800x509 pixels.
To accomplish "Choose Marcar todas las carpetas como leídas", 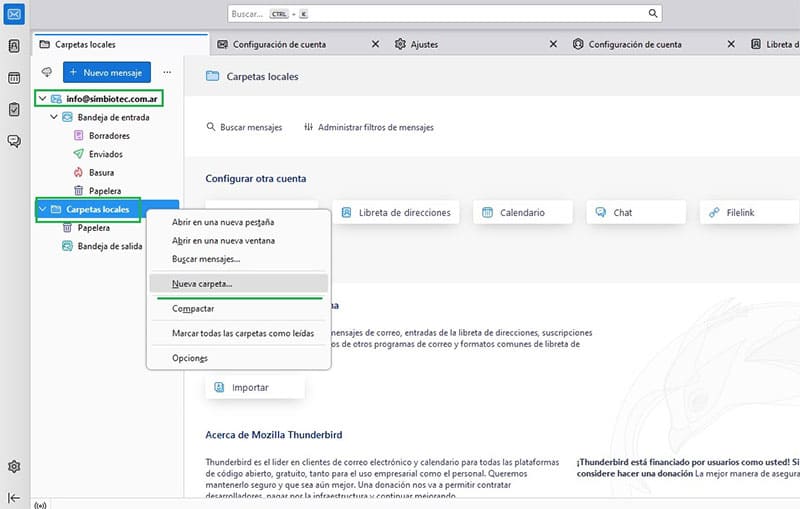I will [239, 334].
